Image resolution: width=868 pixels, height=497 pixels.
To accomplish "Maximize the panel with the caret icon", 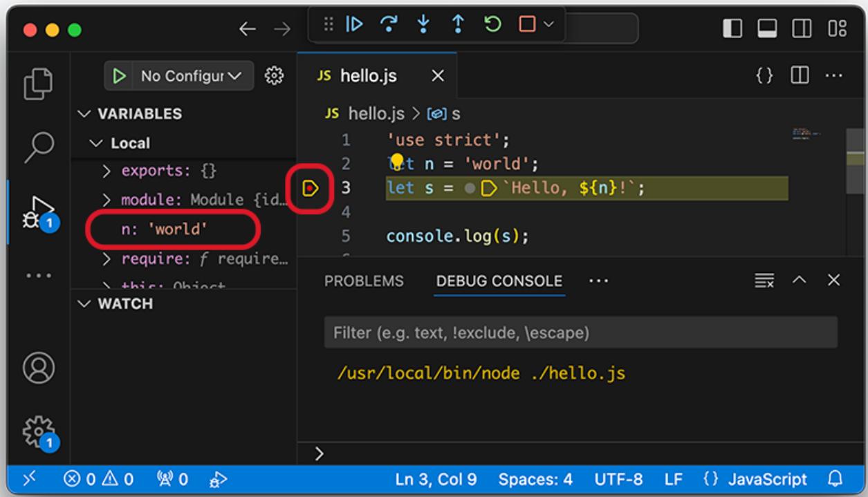I will pos(799,280).
